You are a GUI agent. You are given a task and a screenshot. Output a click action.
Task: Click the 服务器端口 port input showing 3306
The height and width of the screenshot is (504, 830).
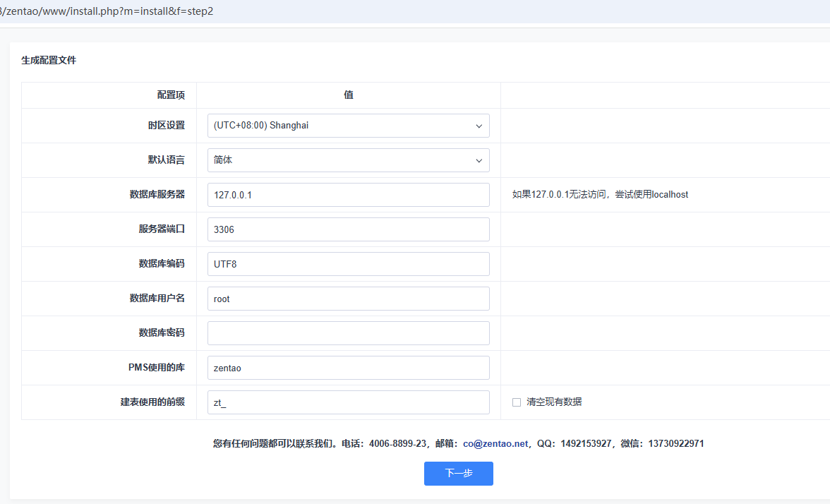pyautogui.click(x=348, y=229)
